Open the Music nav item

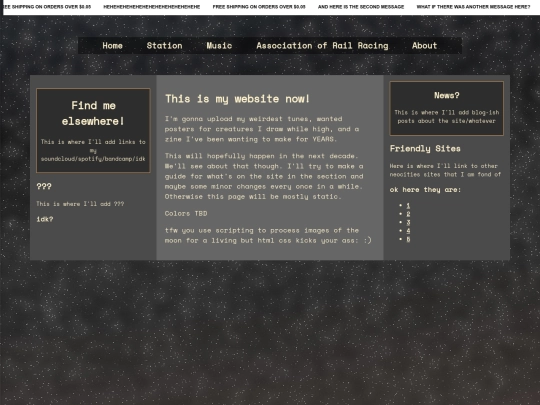coord(219,45)
